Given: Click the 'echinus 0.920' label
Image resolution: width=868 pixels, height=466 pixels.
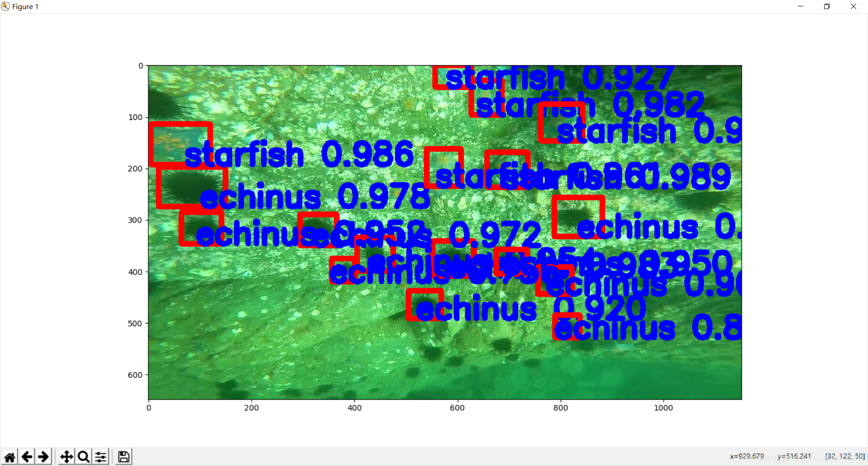Looking at the screenshot, I should click(x=531, y=309).
